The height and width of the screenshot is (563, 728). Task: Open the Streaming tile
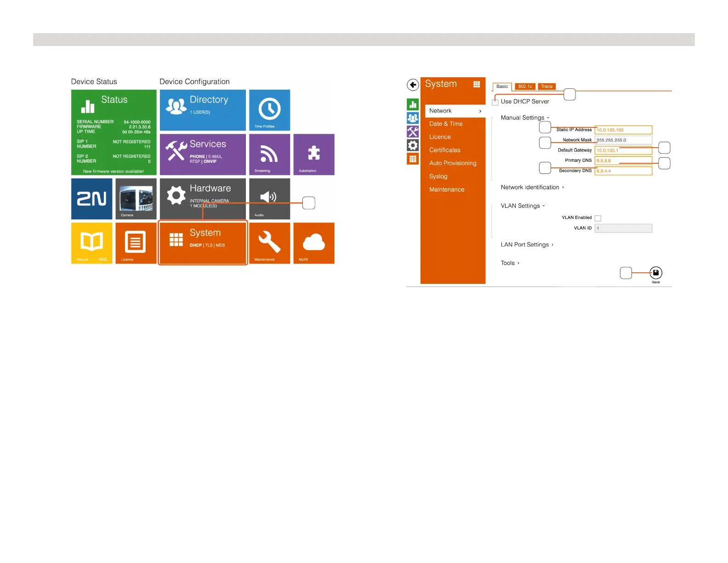pos(269,155)
